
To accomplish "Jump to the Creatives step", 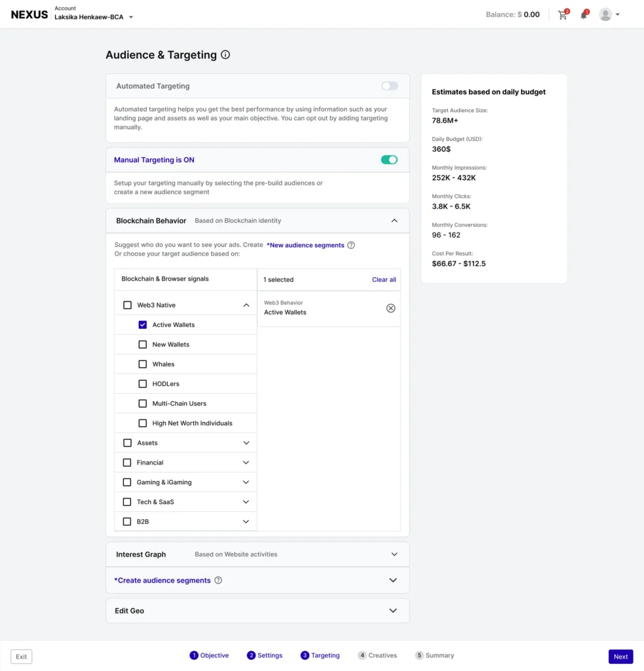I will [377, 655].
